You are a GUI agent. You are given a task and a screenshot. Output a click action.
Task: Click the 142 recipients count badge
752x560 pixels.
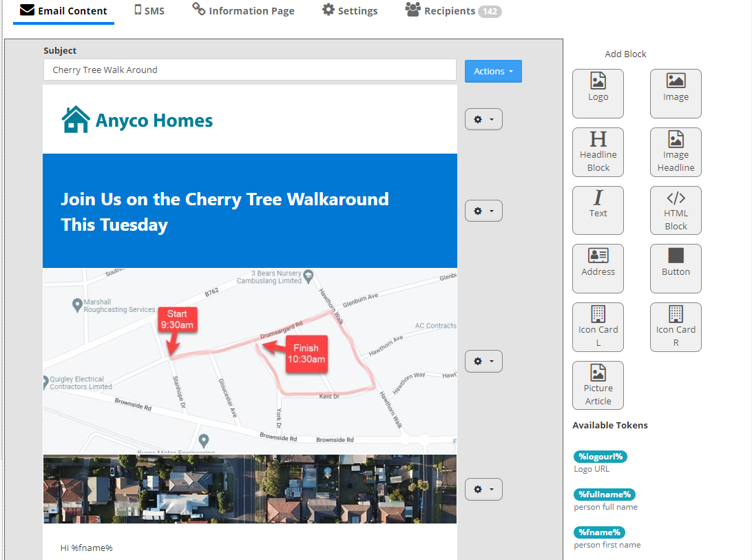click(490, 12)
